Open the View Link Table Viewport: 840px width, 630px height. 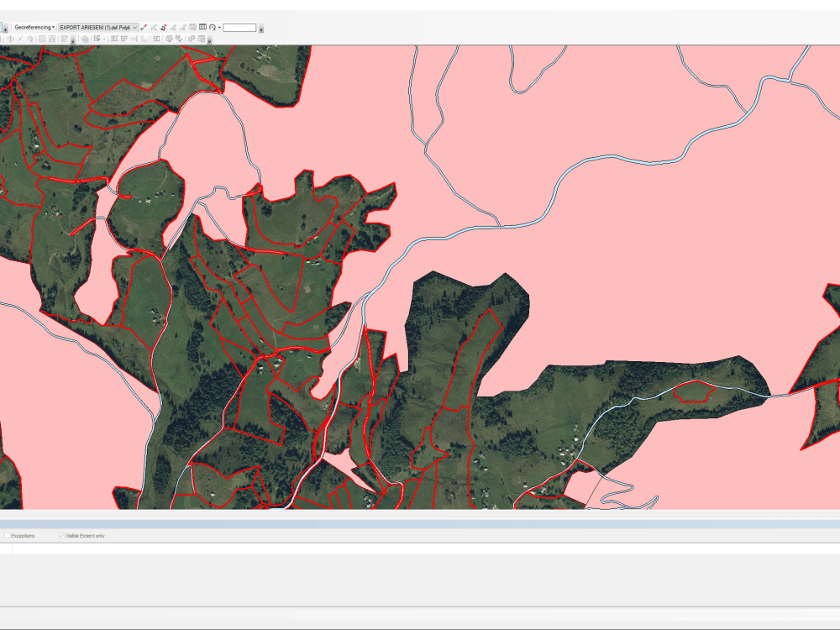(202, 27)
